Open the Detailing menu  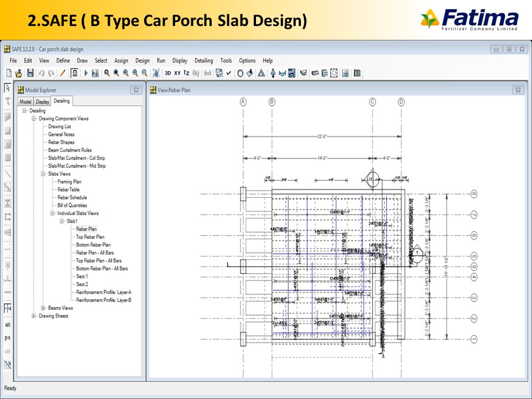point(204,61)
